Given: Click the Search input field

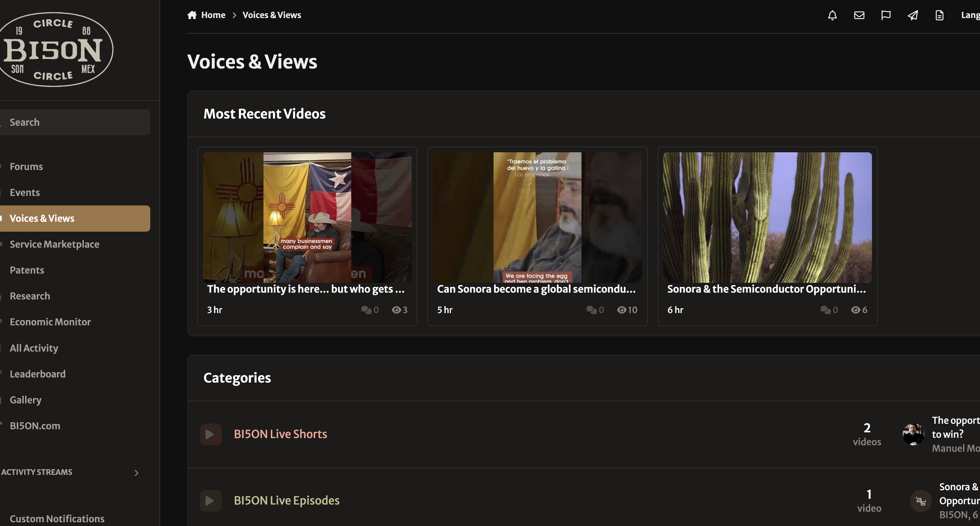Looking at the screenshot, I should click(76, 122).
